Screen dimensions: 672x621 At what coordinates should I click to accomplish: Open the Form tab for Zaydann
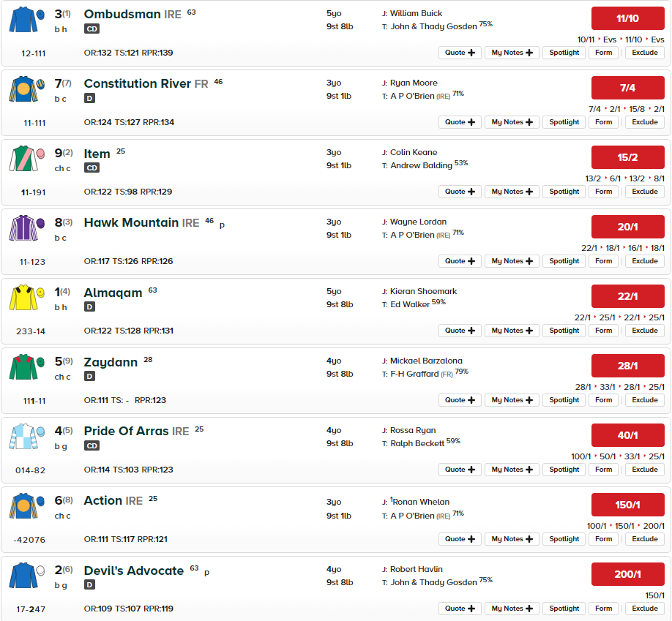603,400
